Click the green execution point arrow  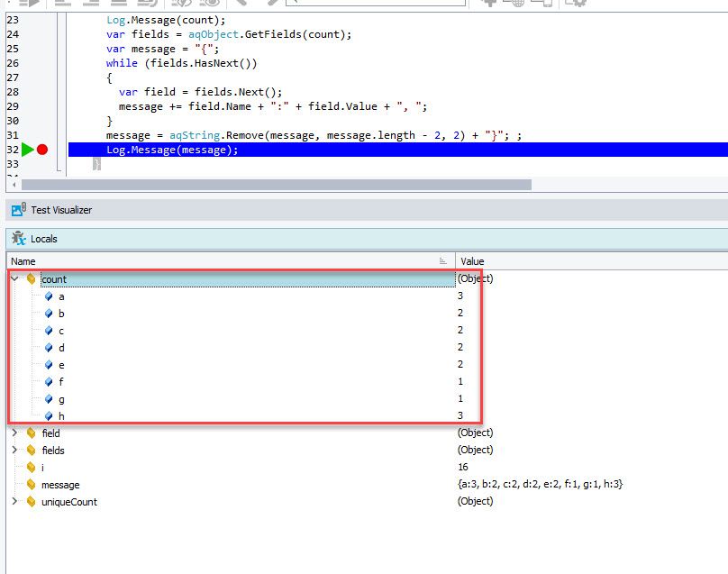point(27,150)
